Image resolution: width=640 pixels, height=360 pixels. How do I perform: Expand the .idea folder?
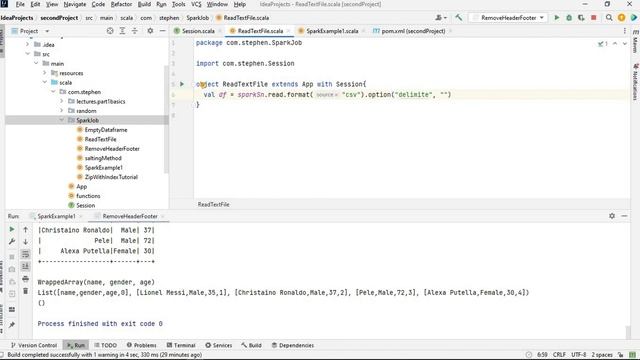(27, 44)
